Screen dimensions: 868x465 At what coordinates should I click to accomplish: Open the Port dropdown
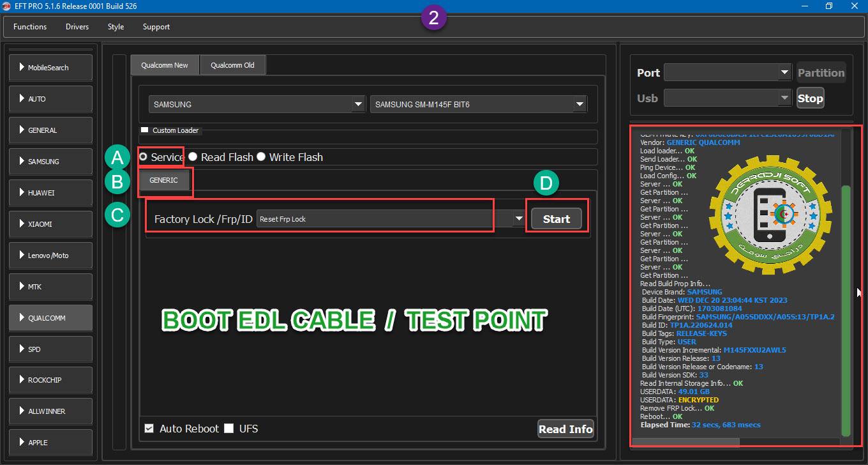coord(728,73)
